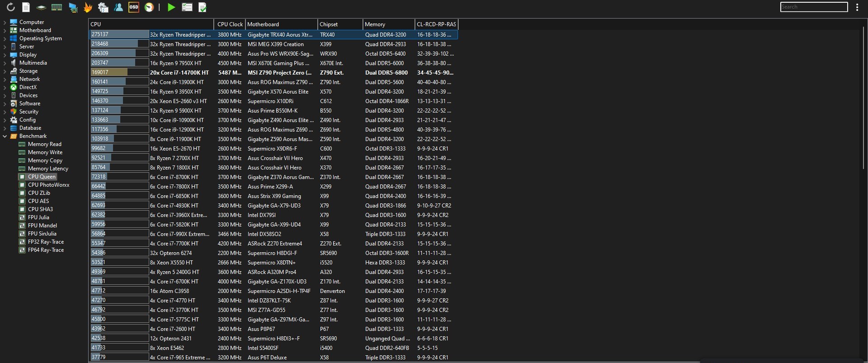Sort by the CL-RCD-RP-RAS column header
Image resolution: width=868 pixels, height=363 pixels.
(x=436, y=24)
